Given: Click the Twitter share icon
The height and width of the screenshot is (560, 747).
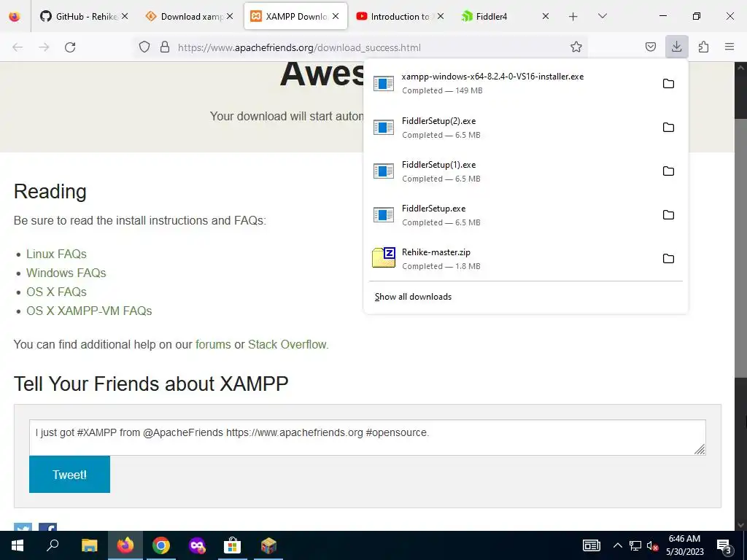Looking at the screenshot, I should tap(23, 527).
